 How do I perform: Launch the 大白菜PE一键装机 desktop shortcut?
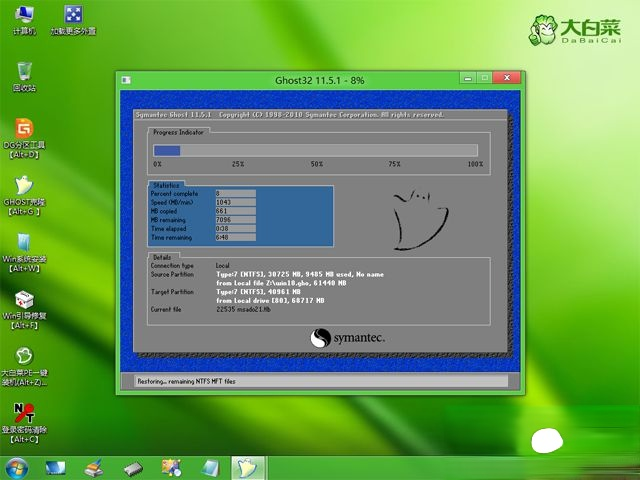click(x=24, y=367)
